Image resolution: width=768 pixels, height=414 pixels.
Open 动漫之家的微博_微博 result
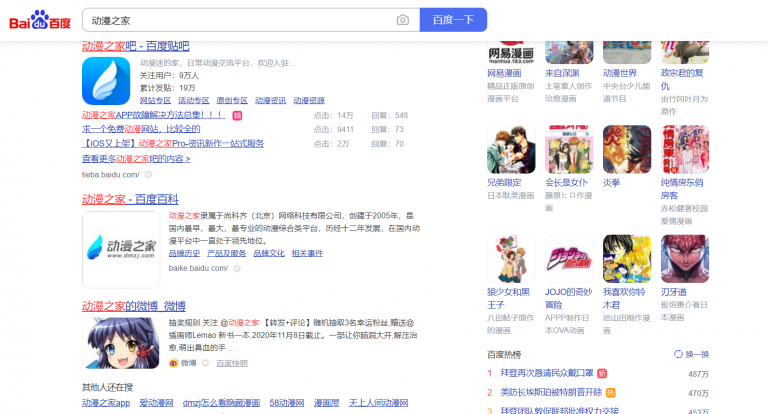click(x=134, y=307)
